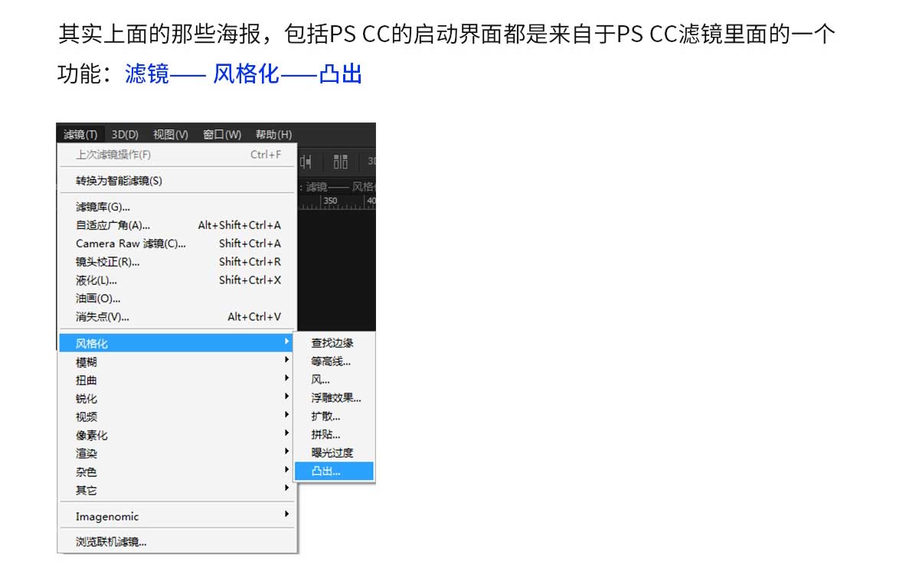Open the 3D(D) menu
Image resolution: width=919 pixels, height=588 pixels.
click(125, 134)
